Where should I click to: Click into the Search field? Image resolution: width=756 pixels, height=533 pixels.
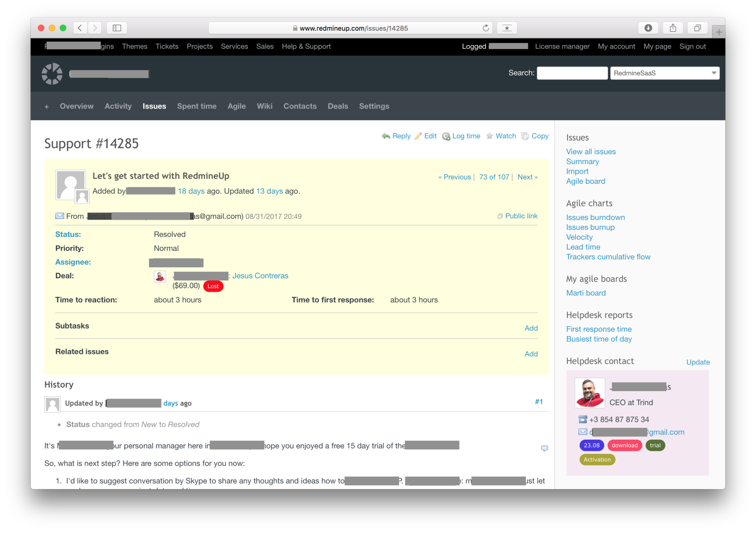tap(572, 73)
